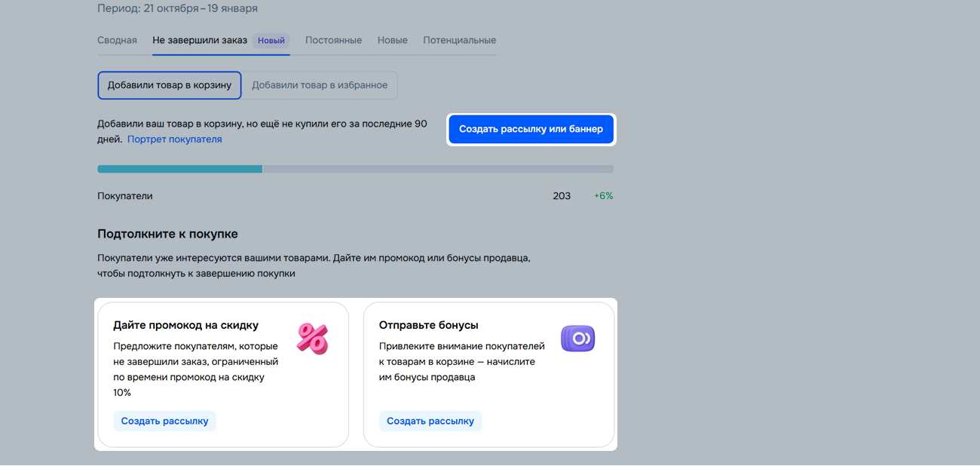Click 'Создать рассылку' in bonuses card
The width and height of the screenshot is (980, 466).
pos(430,421)
